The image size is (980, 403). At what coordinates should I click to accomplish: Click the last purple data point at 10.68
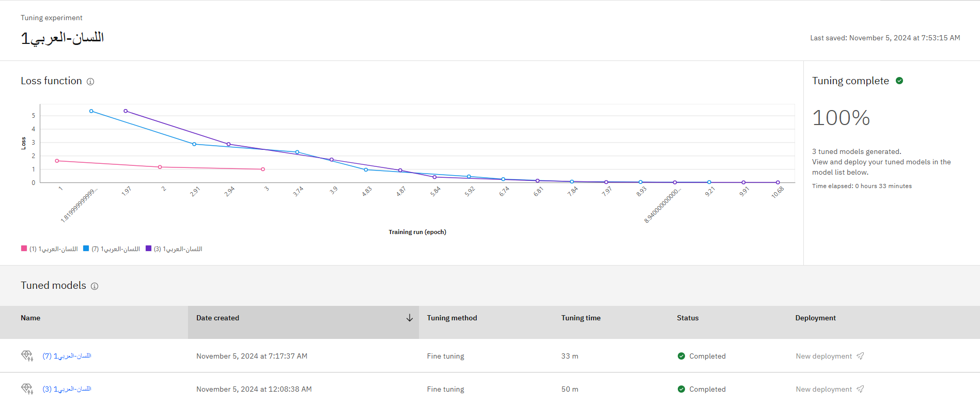[x=778, y=182]
